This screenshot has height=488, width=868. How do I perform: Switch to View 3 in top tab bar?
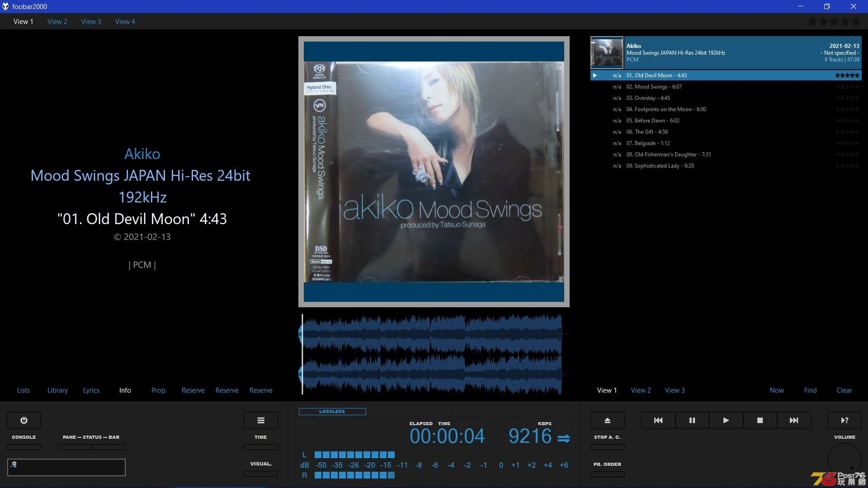(91, 21)
